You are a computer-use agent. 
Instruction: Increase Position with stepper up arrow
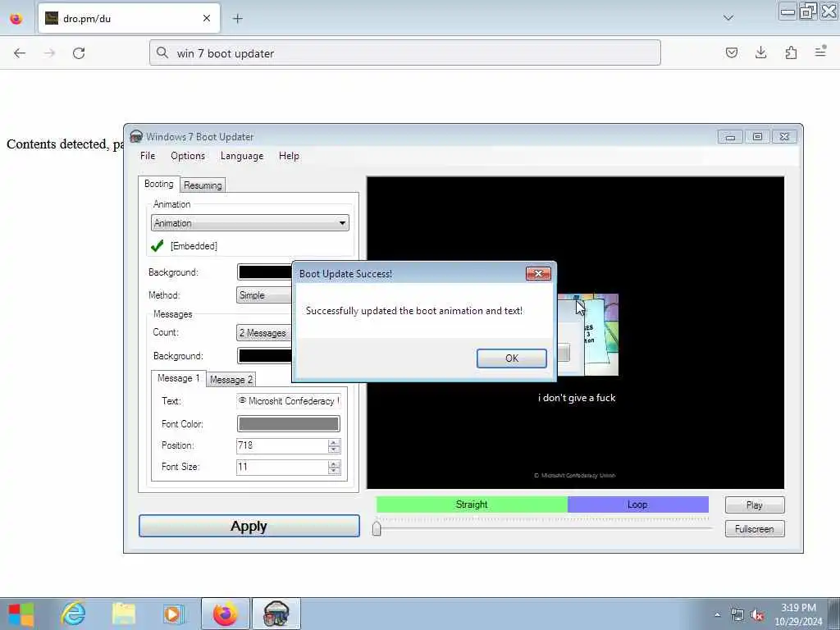[335, 442]
